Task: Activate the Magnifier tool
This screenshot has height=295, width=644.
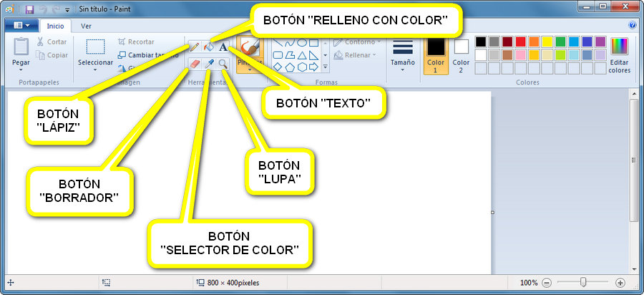Action: 224,64
